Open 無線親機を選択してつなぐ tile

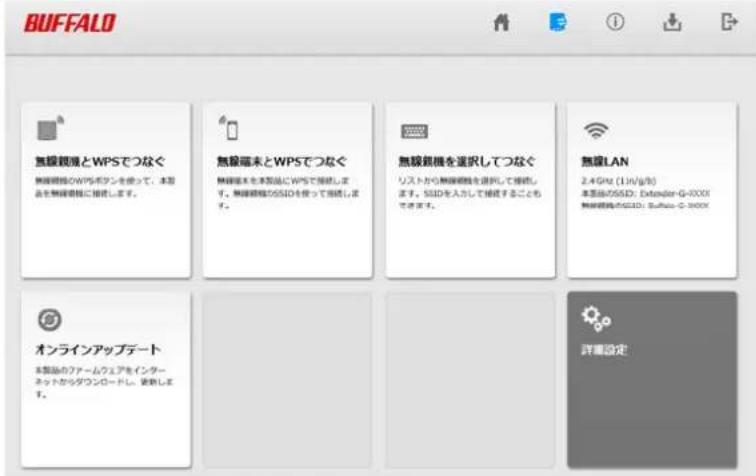click(x=470, y=190)
